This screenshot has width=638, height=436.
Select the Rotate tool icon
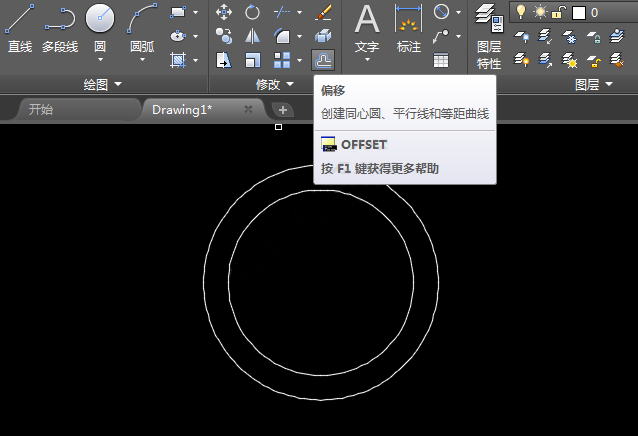pos(252,12)
